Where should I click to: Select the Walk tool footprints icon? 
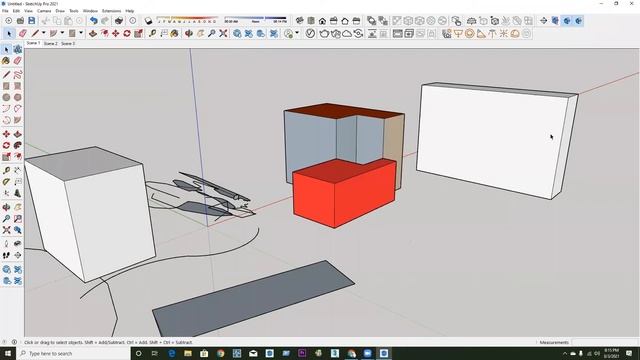point(6,255)
